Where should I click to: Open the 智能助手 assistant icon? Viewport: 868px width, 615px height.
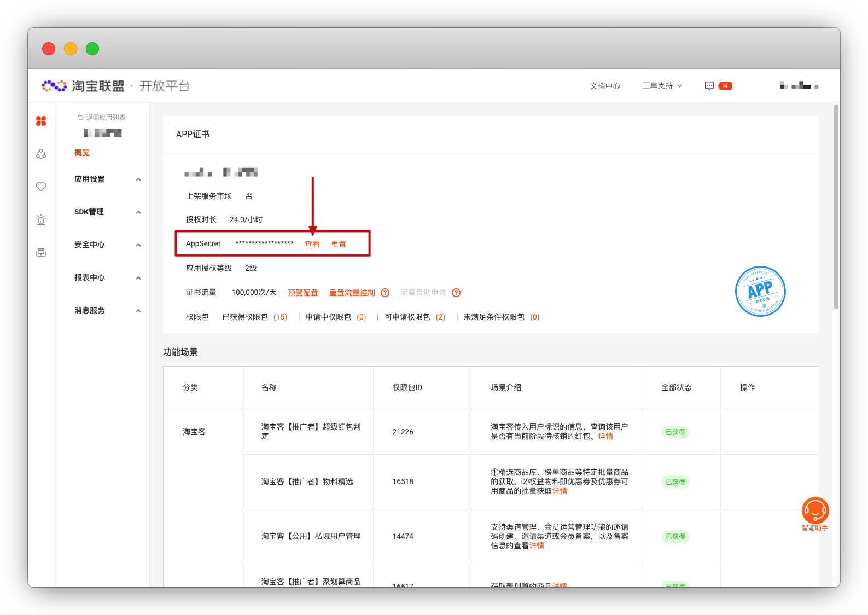pyautogui.click(x=815, y=510)
